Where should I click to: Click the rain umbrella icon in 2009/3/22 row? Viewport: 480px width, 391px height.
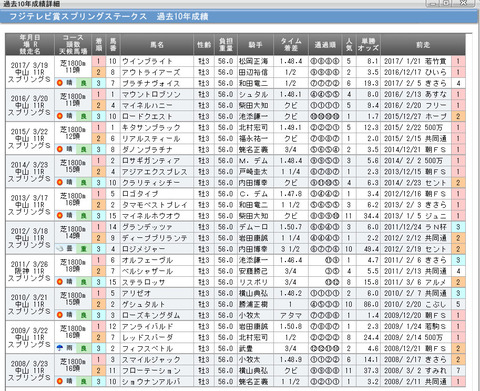click(x=60, y=348)
